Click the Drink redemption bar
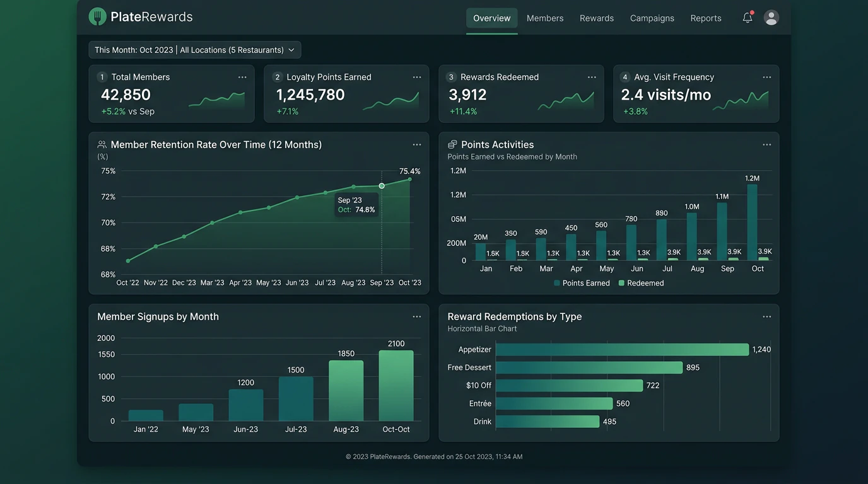Viewport: 868px width, 484px height. (x=548, y=422)
